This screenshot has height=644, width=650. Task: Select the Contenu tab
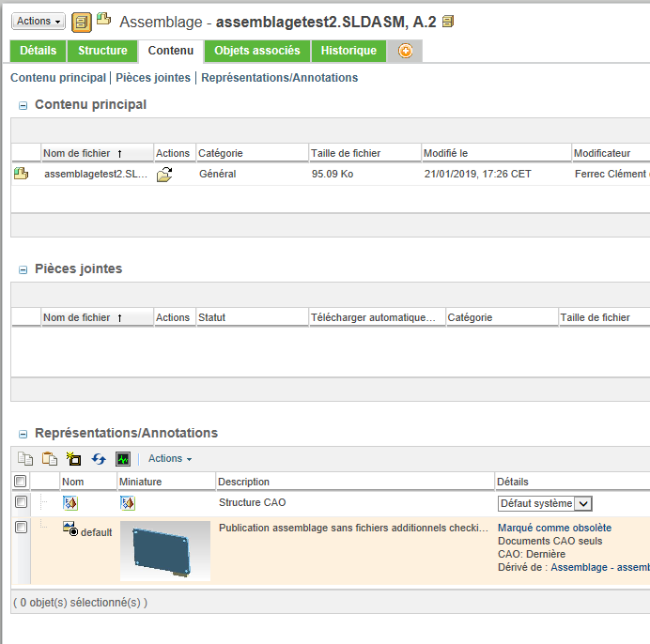[171, 51]
